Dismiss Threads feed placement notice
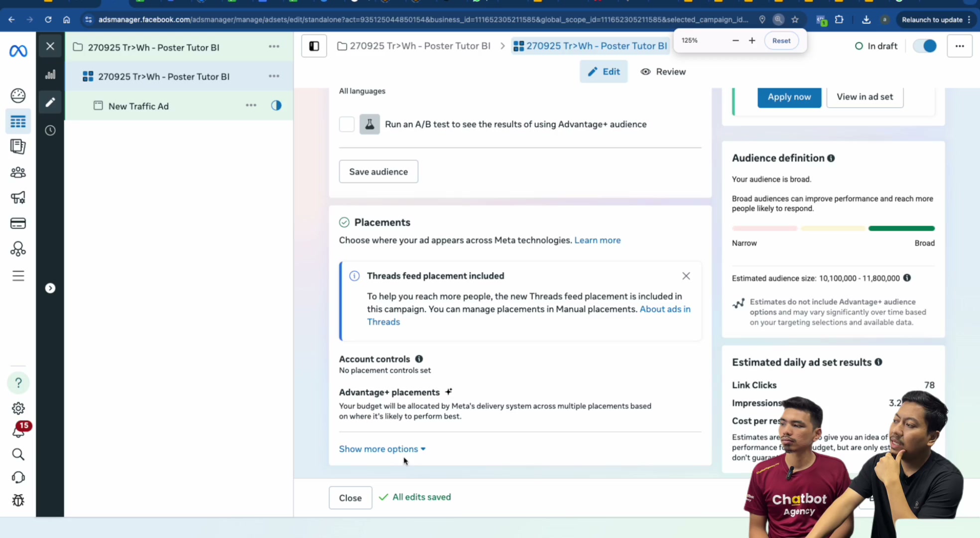The width and height of the screenshot is (980, 538). click(x=686, y=276)
